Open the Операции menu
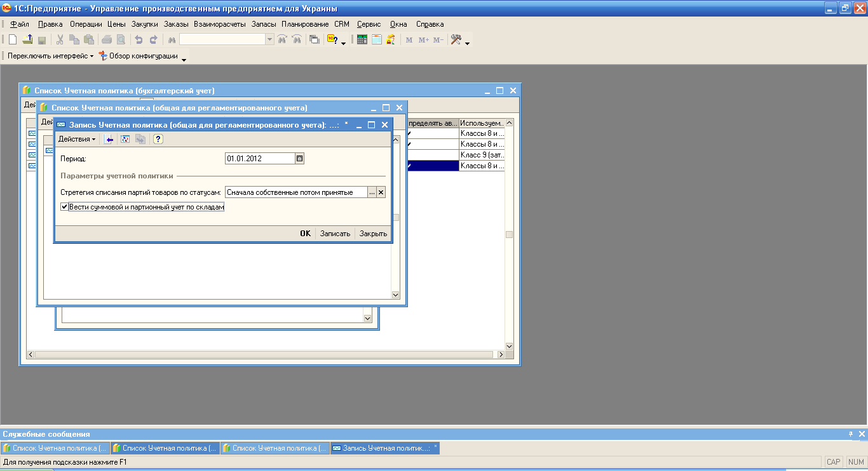Screen dimensions: 868x471 pyautogui.click(x=86, y=24)
